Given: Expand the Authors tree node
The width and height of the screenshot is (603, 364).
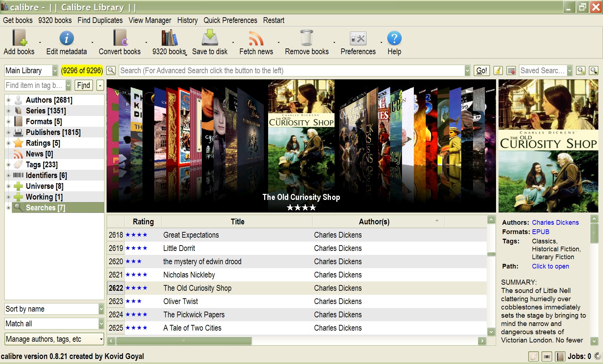Looking at the screenshot, I should click(x=8, y=100).
